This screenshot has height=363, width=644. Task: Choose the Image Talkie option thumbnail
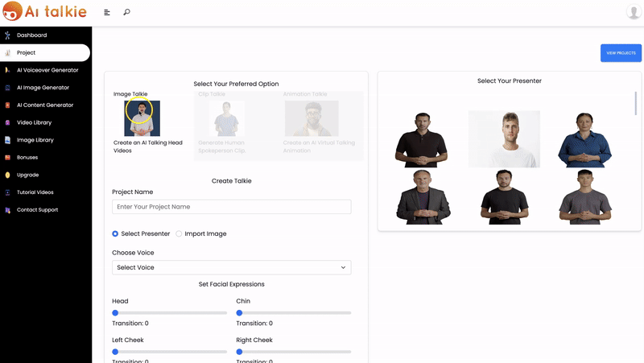[x=142, y=118]
